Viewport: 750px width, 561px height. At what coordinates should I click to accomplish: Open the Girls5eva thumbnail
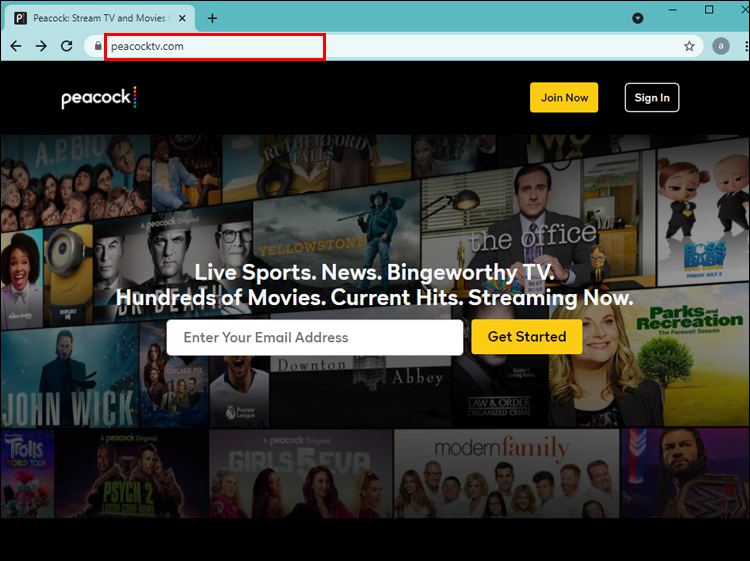coord(300,473)
